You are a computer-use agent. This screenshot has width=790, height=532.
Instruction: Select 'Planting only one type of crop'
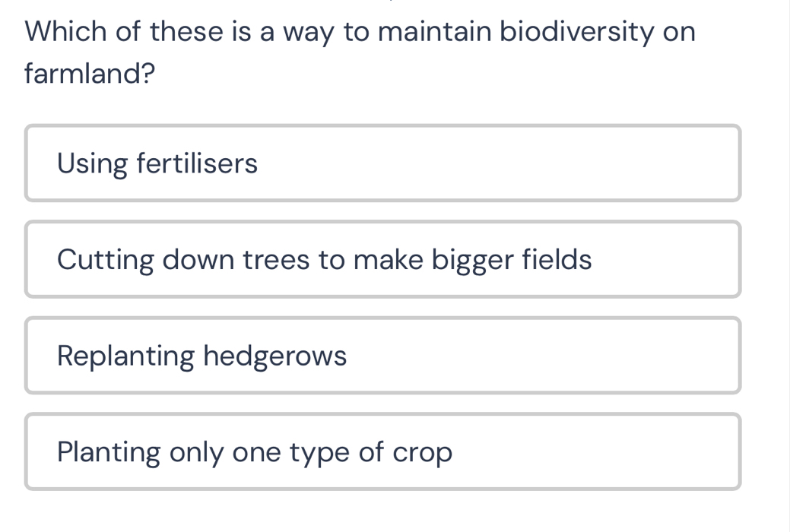[382, 452]
